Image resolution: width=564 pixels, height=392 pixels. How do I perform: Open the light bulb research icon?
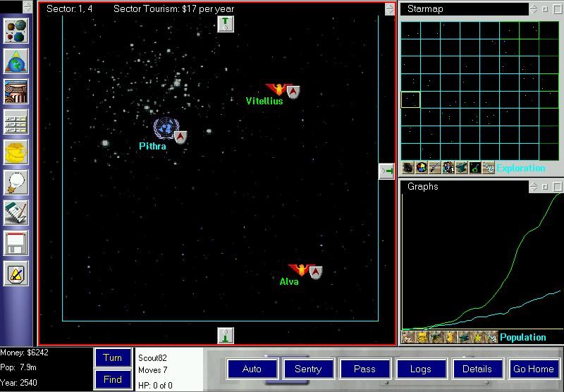point(16,183)
